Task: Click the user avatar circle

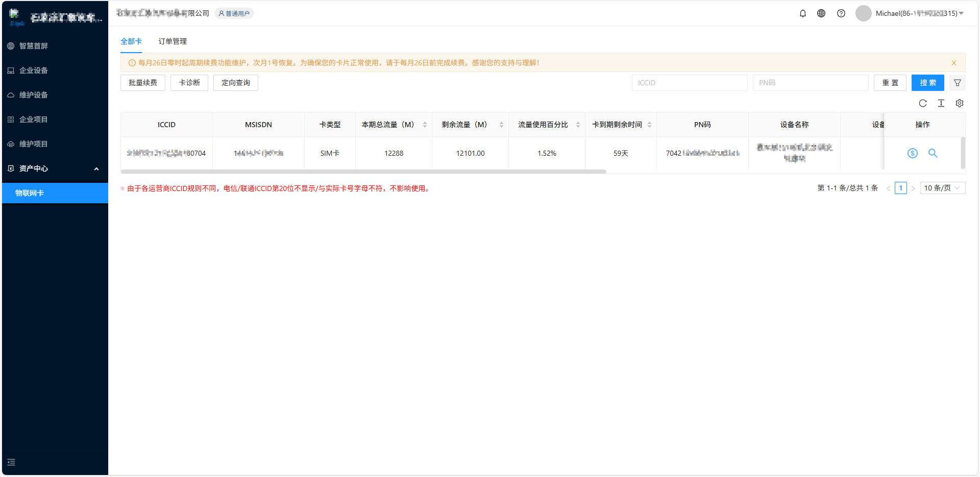Action: 864,13
